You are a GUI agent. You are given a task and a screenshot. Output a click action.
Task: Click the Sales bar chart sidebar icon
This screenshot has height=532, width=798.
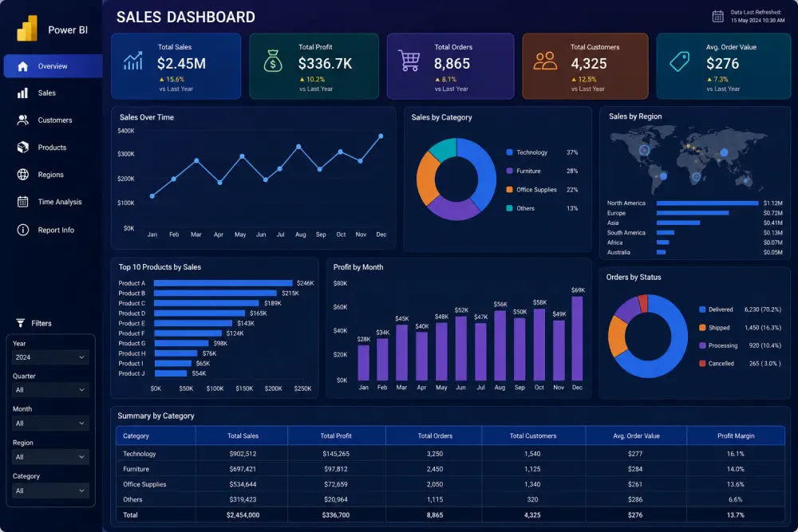pos(22,93)
